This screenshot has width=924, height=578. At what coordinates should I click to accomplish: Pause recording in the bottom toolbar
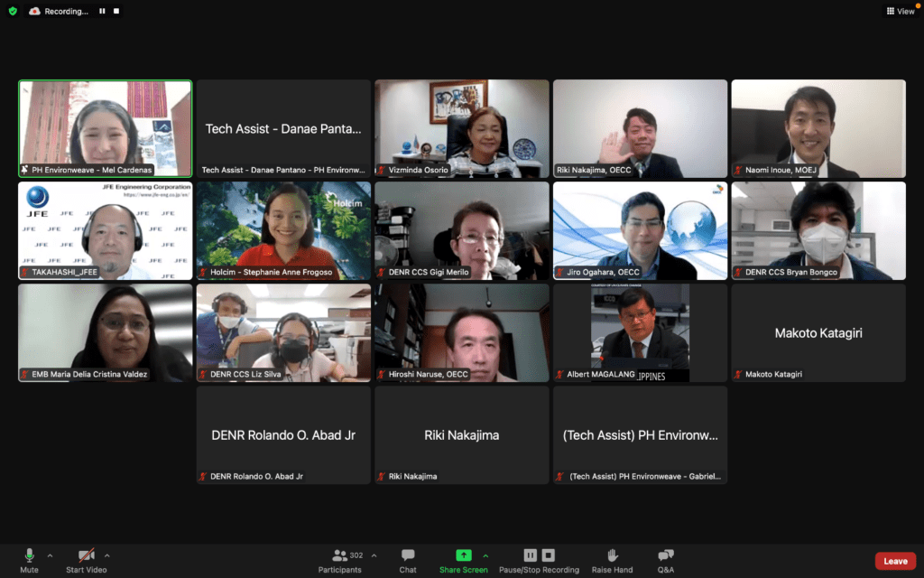coord(531,555)
